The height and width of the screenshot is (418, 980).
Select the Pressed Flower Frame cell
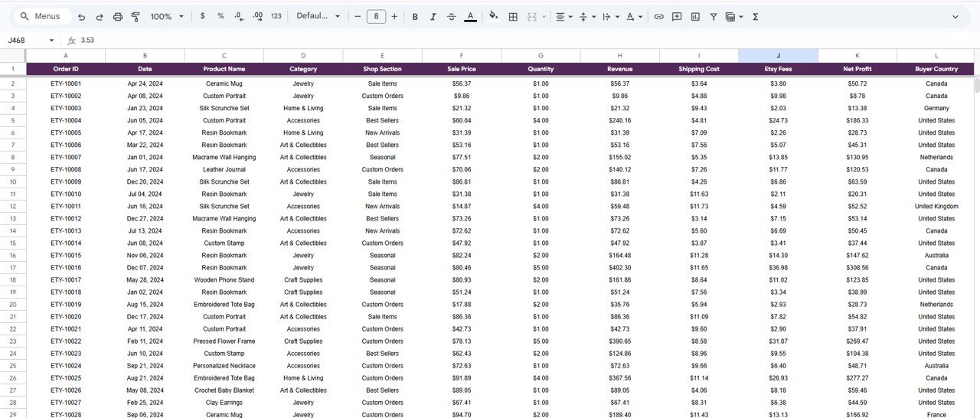224,341
